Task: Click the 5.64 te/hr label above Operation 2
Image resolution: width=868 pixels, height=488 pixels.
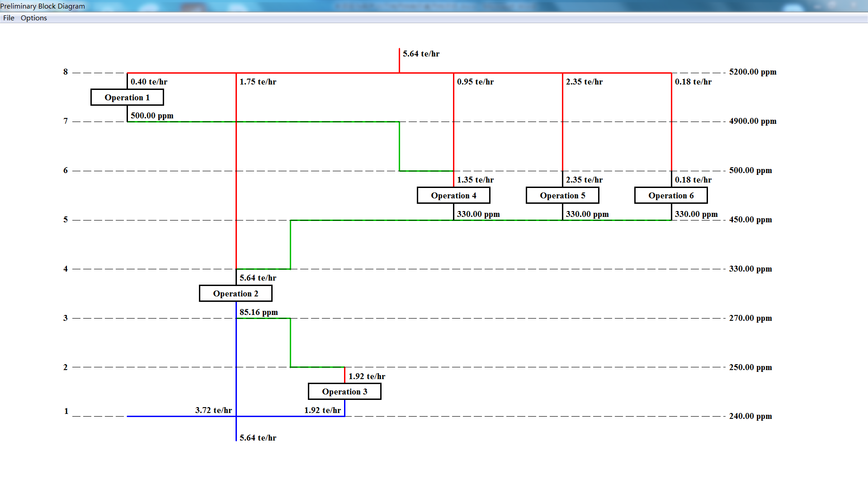Action: [258, 278]
